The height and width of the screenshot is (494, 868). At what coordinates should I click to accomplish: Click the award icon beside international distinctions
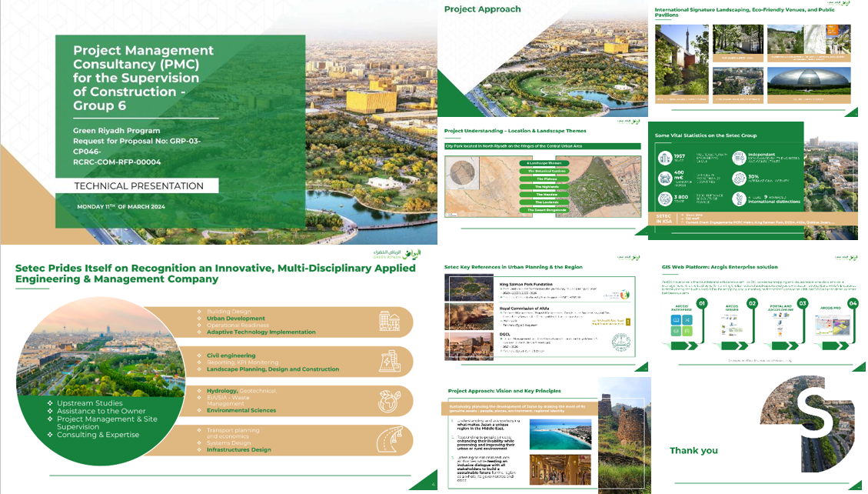pos(739,199)
